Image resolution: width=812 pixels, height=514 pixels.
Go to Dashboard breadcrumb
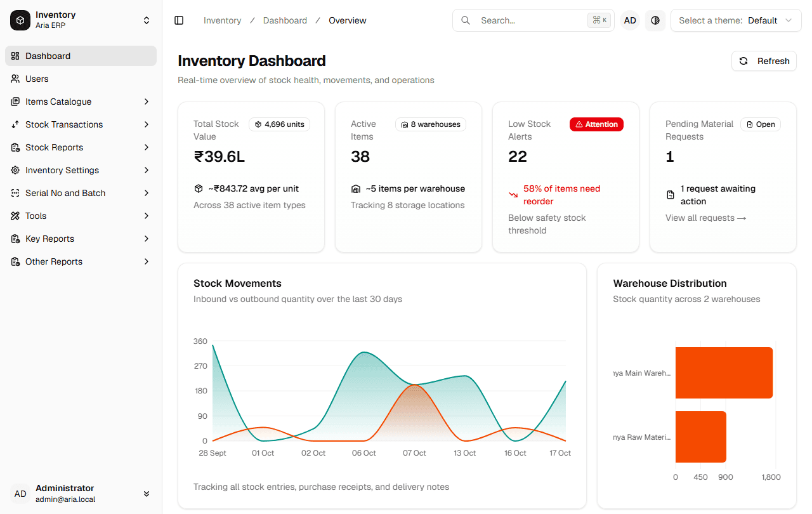(285, 20)
